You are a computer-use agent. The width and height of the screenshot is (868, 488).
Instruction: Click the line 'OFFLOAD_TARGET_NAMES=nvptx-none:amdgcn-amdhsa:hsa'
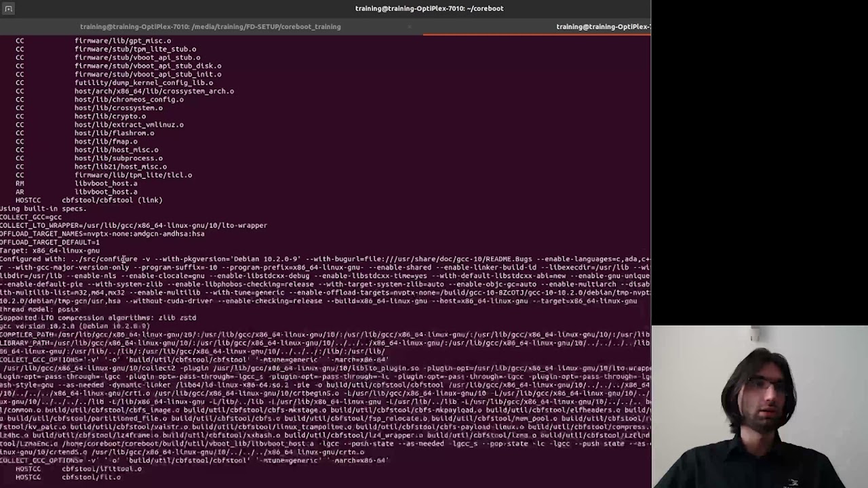point(102,234)
